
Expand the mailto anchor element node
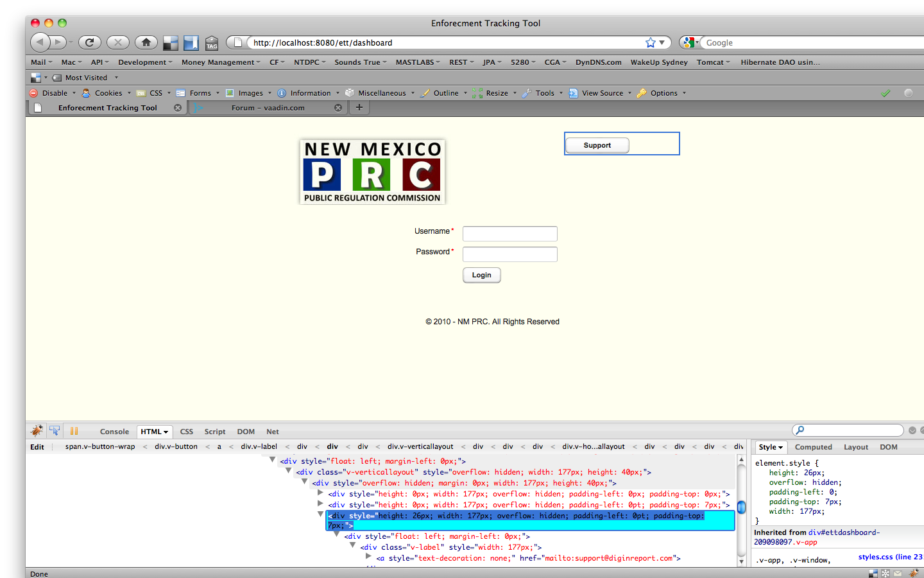point(369,557)
